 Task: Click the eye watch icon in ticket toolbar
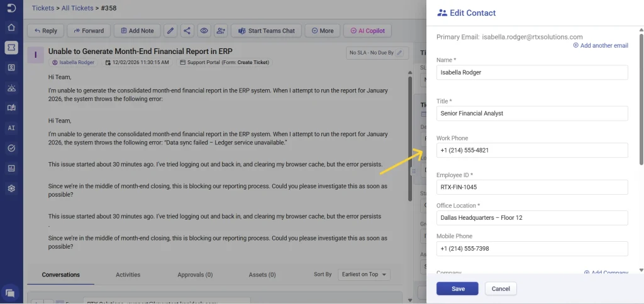tap(204, 31)
